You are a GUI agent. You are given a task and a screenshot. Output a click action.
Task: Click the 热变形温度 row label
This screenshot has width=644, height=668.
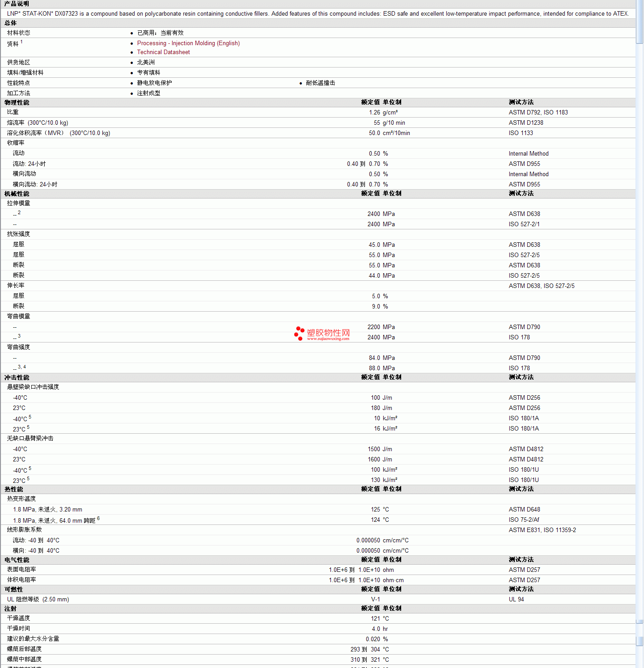[x=21, y=499]
